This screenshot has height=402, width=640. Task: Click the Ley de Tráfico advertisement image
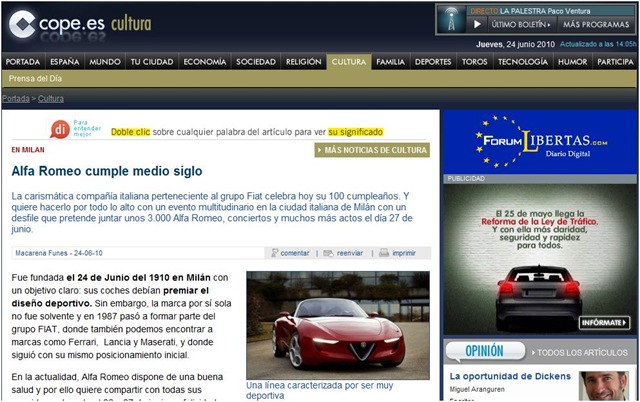point(540,259)
